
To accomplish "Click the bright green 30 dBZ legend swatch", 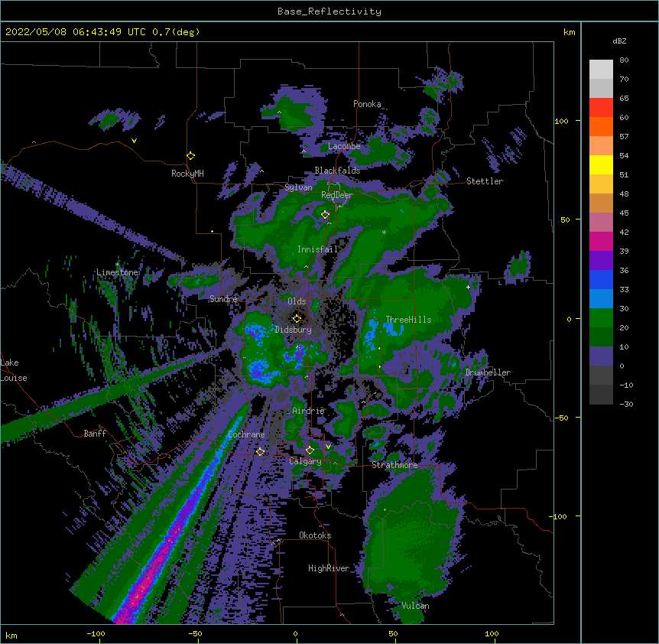I will pyautogui.click(x=601, y=318).
